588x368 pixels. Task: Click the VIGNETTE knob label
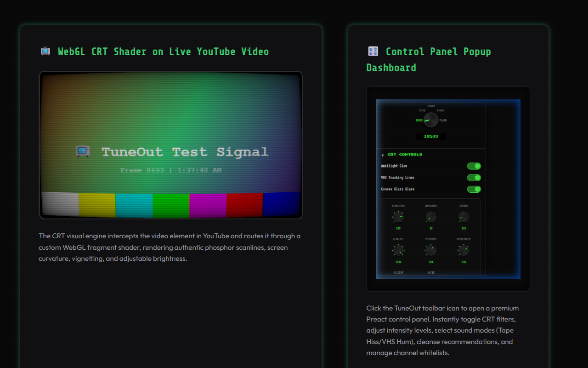coord(398,239)
